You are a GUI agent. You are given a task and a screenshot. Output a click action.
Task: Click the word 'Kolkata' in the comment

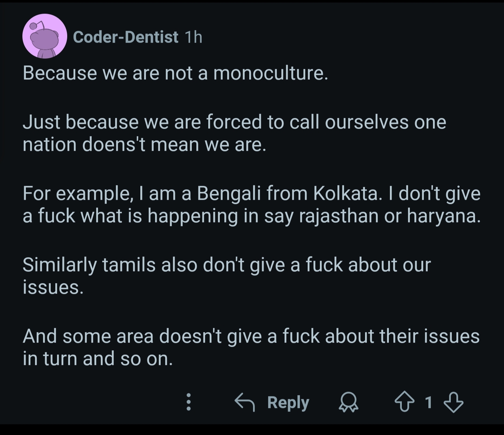click(346, 193)
